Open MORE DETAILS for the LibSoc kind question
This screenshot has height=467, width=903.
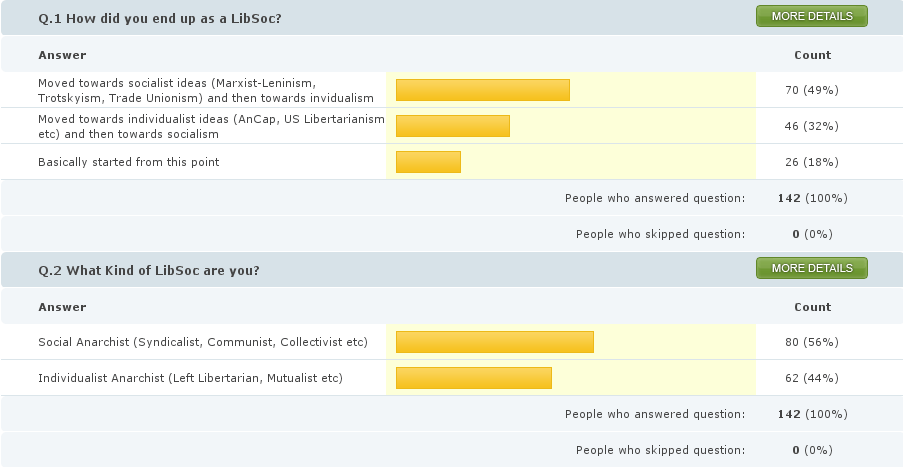click(x=811, y=268)
